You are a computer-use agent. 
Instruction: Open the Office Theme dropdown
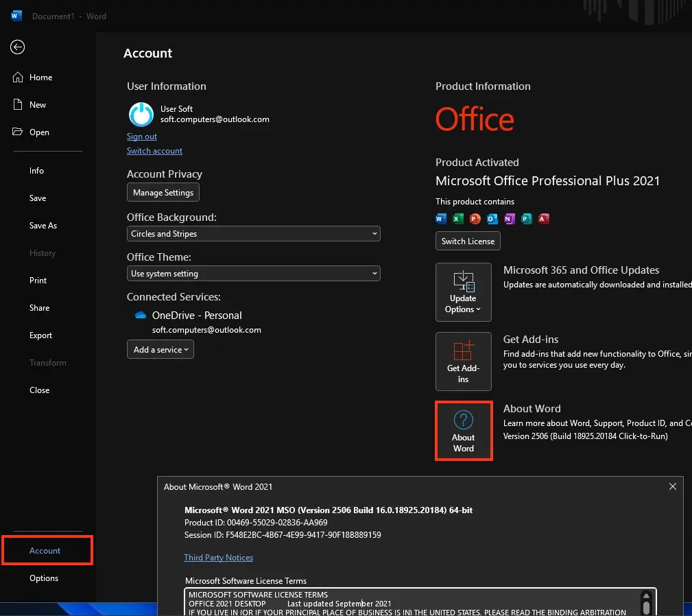(254, 274)
